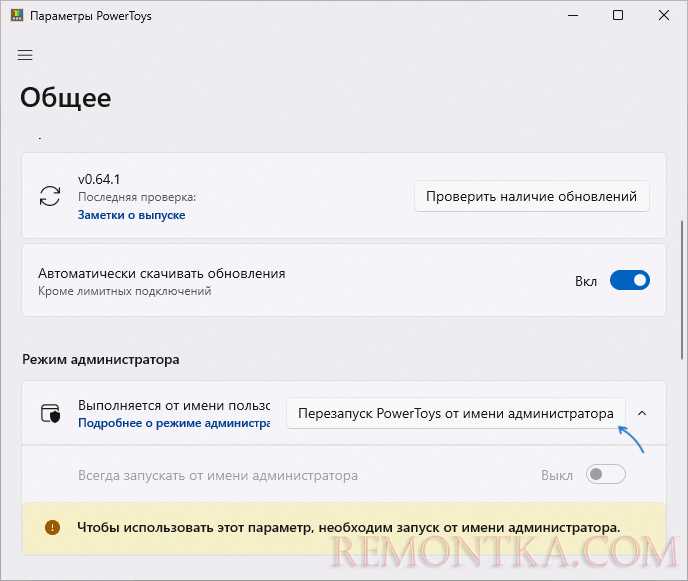688x581 pixels.
Task: Click the Вкл label beside the update switch
Action: point(586,281)
